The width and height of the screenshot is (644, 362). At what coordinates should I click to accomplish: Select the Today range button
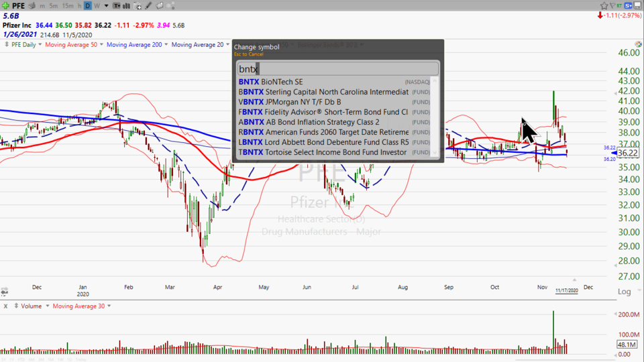tap(81, 359)
